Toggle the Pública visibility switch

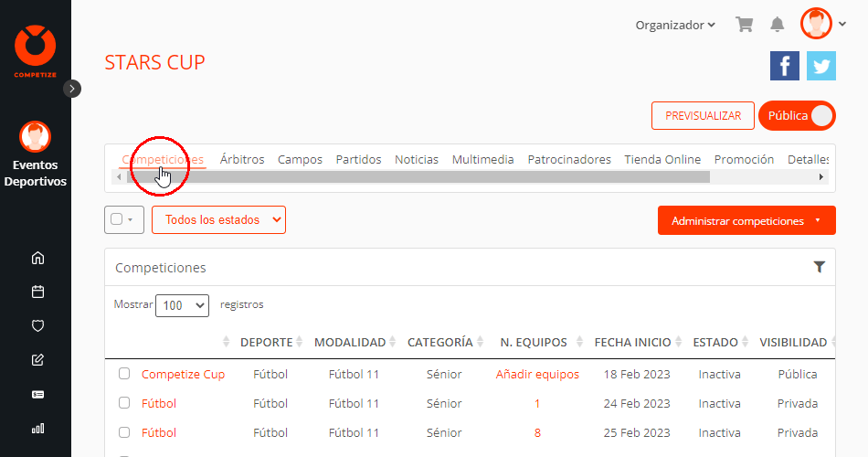[x=797, y=116]
